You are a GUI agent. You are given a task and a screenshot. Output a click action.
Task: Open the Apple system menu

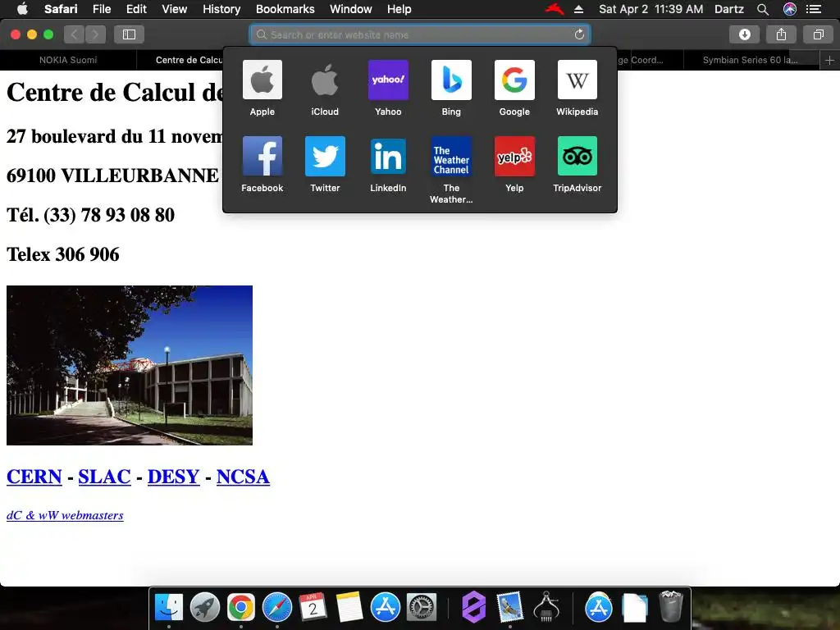tap(22, 9)
